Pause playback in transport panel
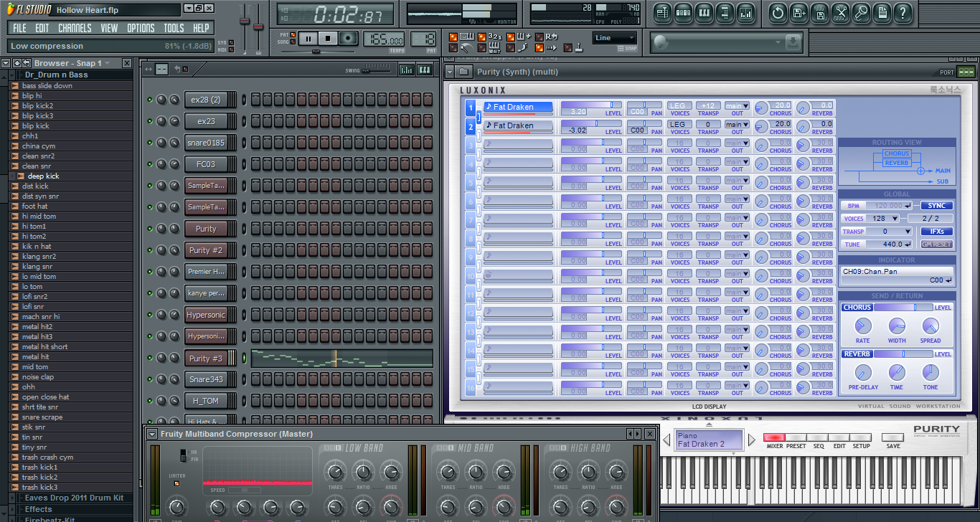Viewport: 980px width, 522px height. click(308, 39)
